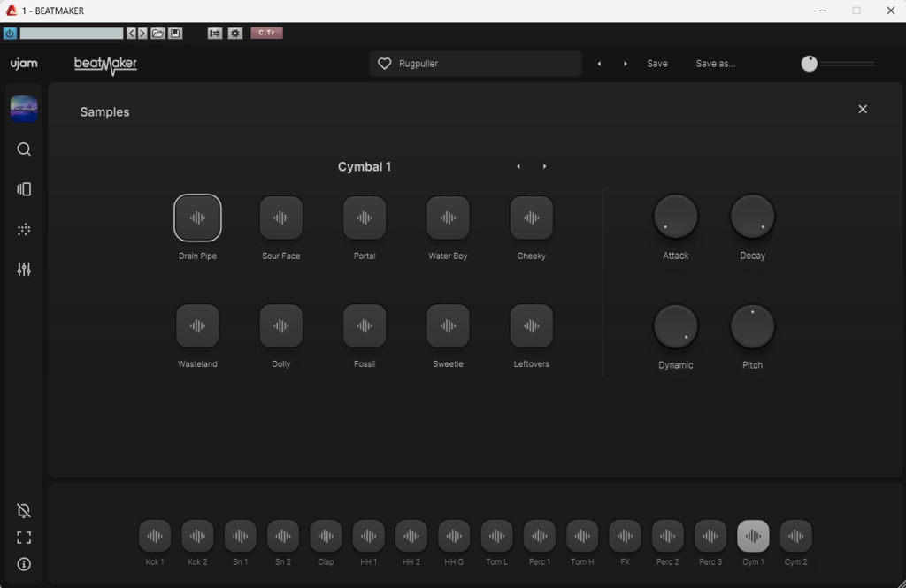Click the beatMaker logo
Screen dimensions: 906x588
106,65
